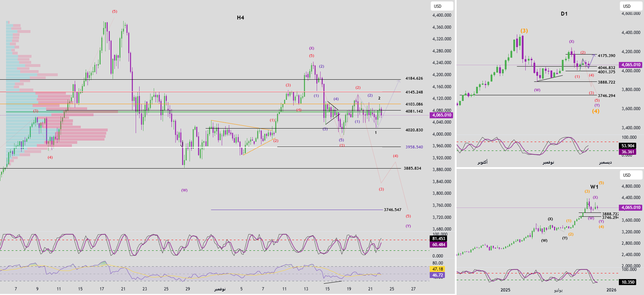
Task: Click the 53.904 oscillator label on D1 chart
Action: click(628, 146)
